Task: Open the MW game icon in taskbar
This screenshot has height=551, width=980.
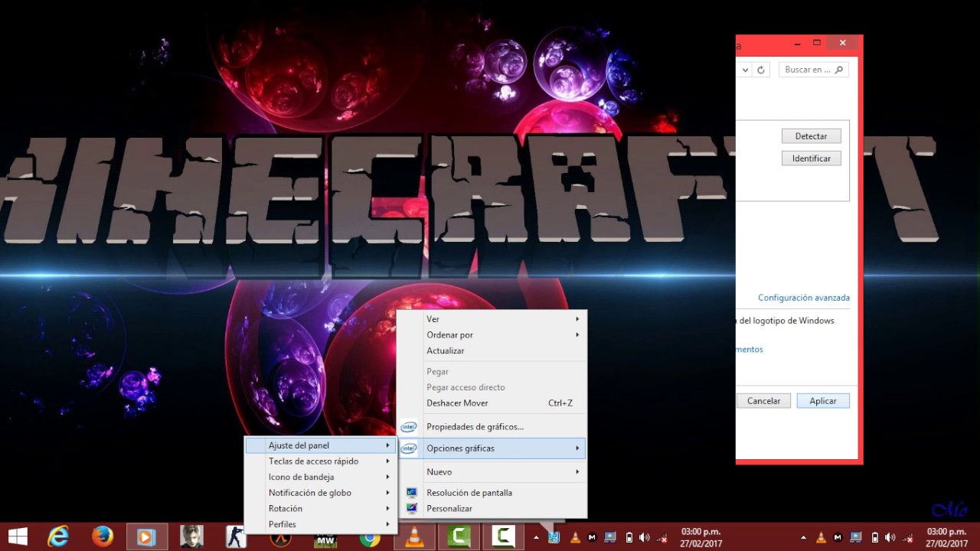Action: (325, 537)
